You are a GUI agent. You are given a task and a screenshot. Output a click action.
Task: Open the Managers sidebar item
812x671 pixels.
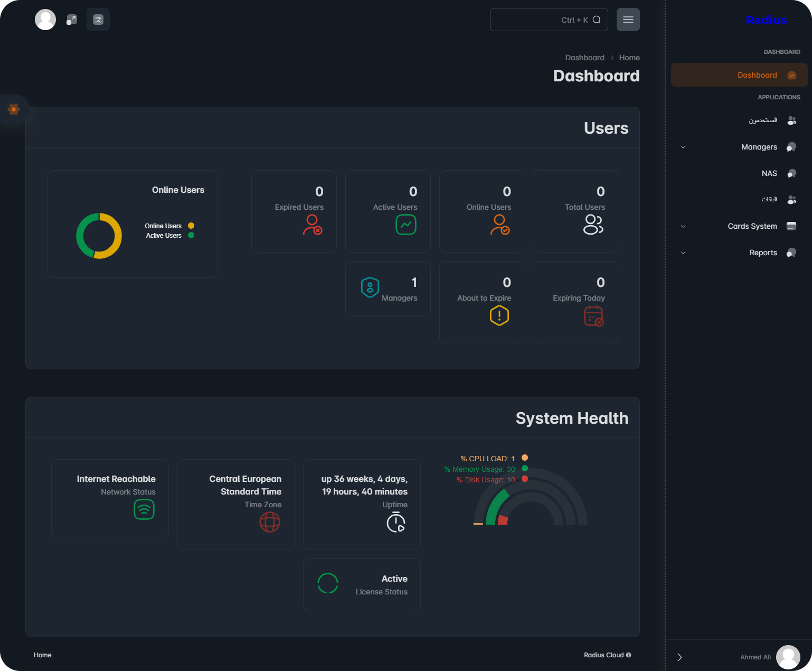[739, 147]
